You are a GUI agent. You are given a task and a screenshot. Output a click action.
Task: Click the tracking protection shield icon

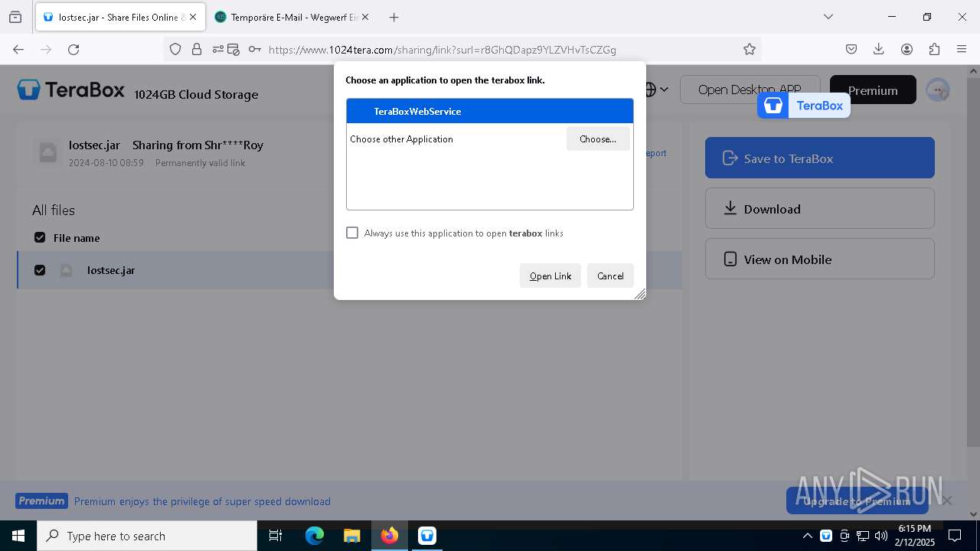pos(175,49)
